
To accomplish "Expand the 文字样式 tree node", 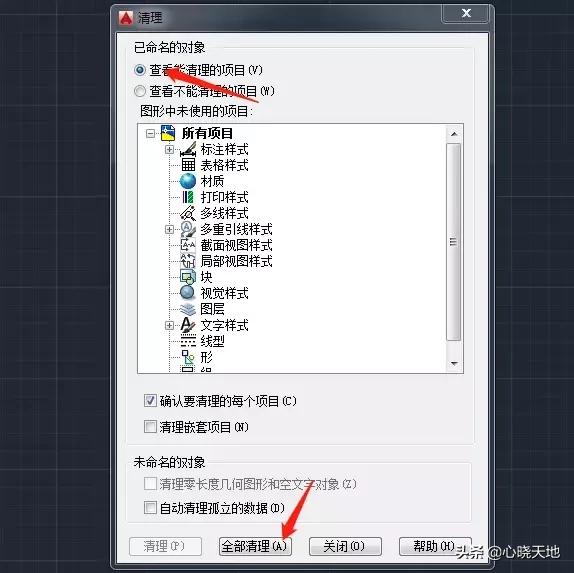I will pyautogui.click(x=169, y=325).
